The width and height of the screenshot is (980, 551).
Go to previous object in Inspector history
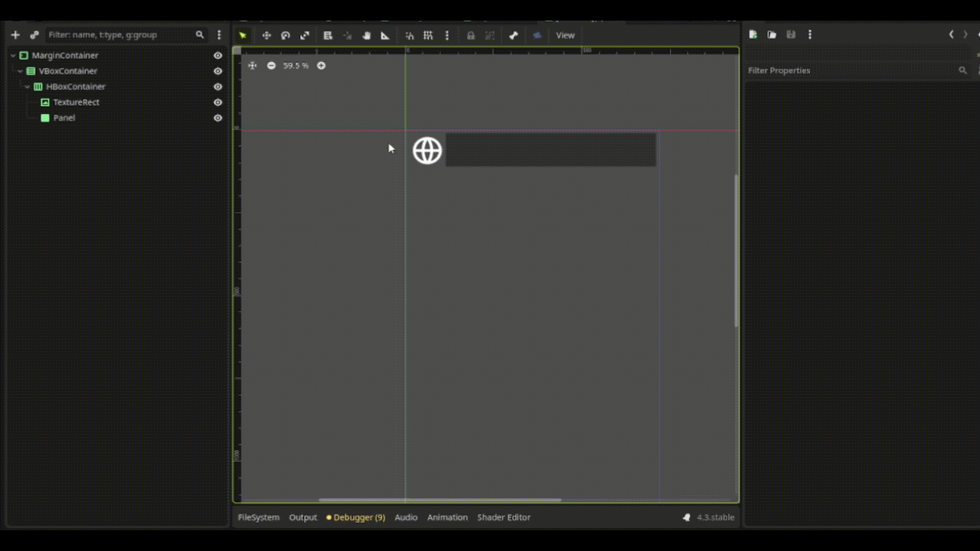click(952, 35)
